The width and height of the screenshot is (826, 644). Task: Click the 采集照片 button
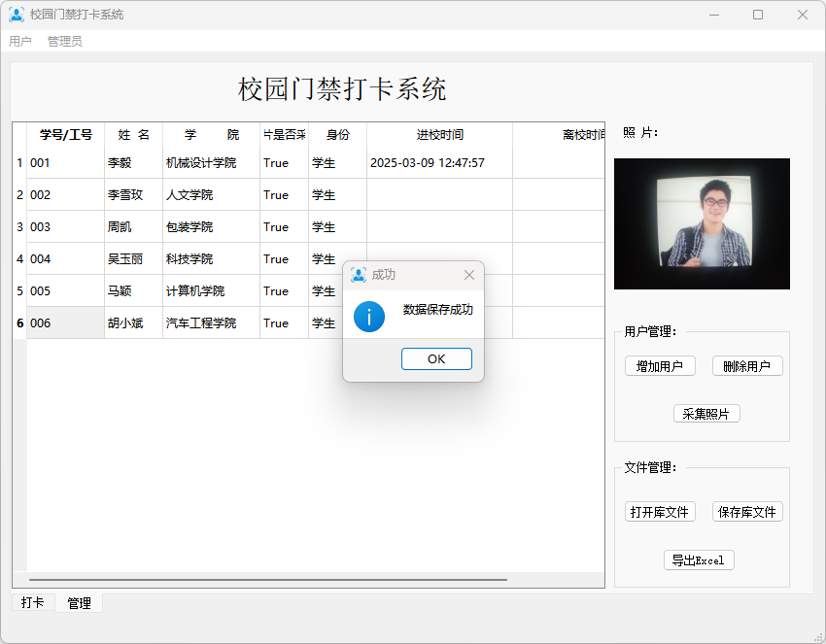click(706, 414)
